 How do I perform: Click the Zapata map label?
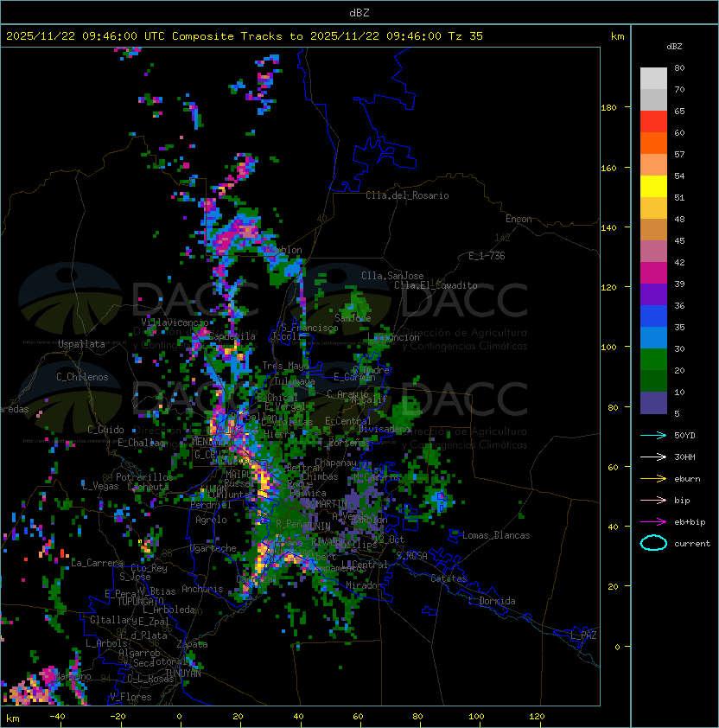coord(192,644)
